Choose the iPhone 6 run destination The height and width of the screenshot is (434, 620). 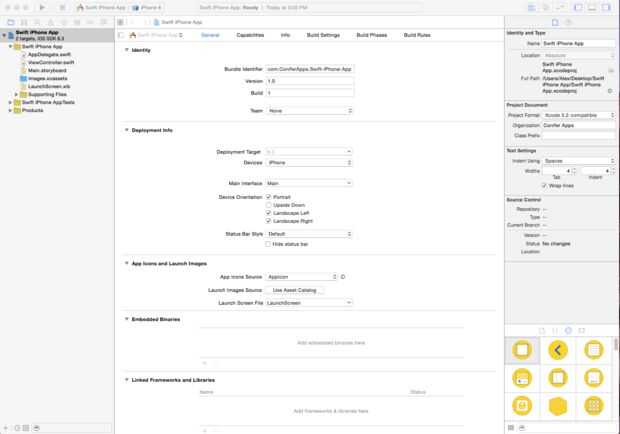148,8
